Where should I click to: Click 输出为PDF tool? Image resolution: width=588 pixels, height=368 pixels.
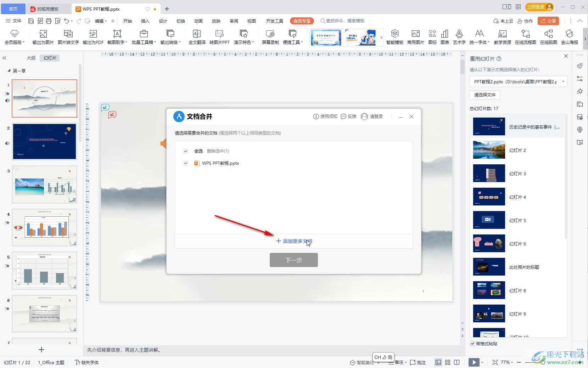(93, 37)
